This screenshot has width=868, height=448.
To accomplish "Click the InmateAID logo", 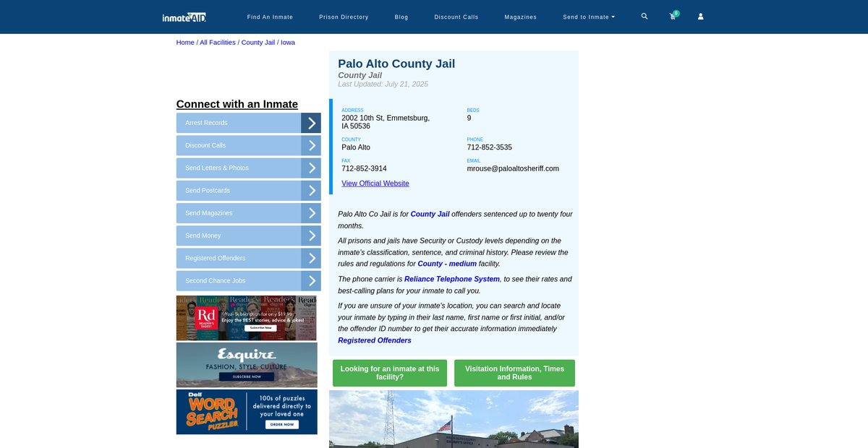I will click(184, 17).
